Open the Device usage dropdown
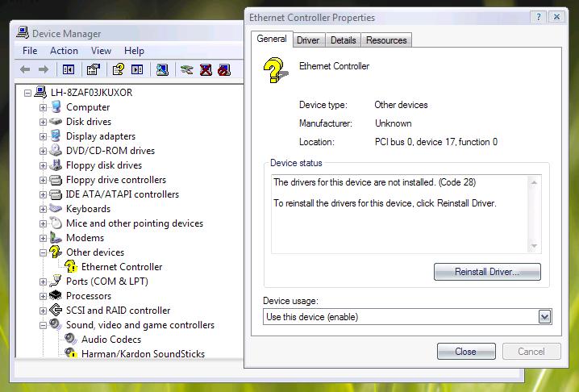The image size is (579, 392). click(544, 317)
